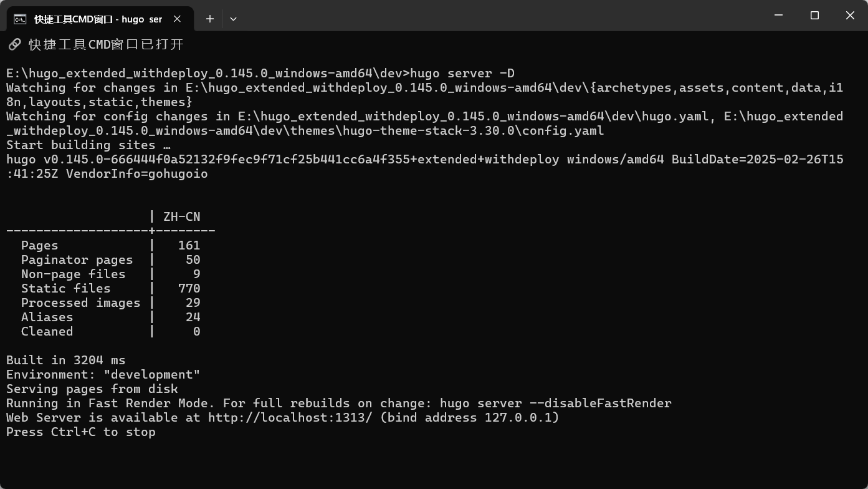The image size is (868, 489).
Task: Click the Static files count 770
Action: pos(189,289)
